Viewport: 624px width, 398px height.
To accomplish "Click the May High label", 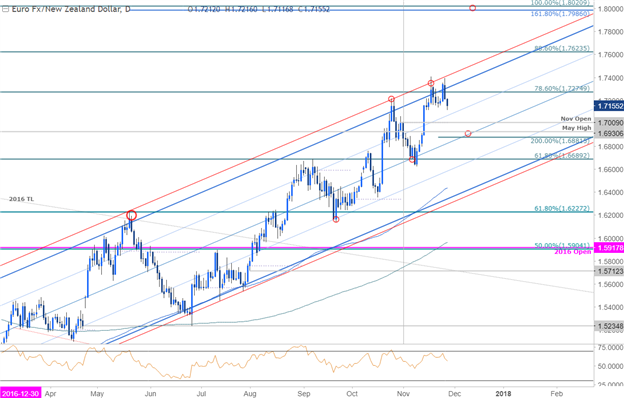I will point(576,128).
